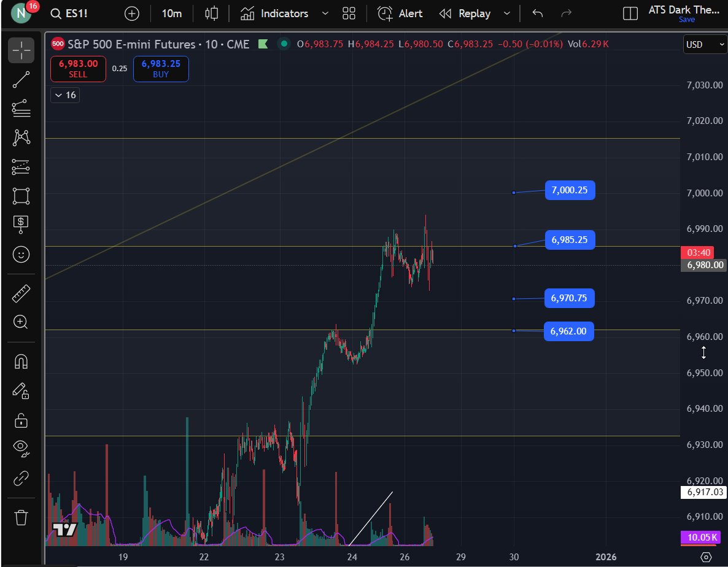Click the TradingView logo on chart
Viewport: 728px width, 567px height.
64,530
